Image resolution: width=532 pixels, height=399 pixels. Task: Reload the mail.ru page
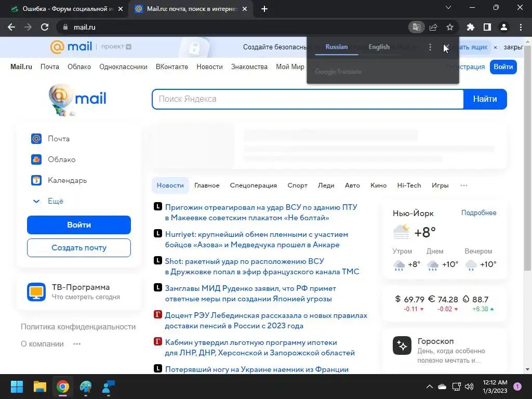point(45,27)
